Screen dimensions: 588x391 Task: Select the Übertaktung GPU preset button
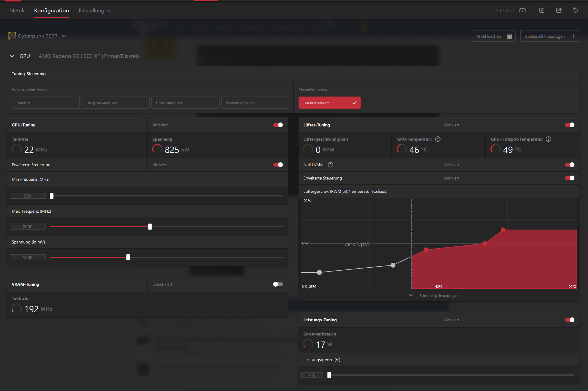(185, 103)
